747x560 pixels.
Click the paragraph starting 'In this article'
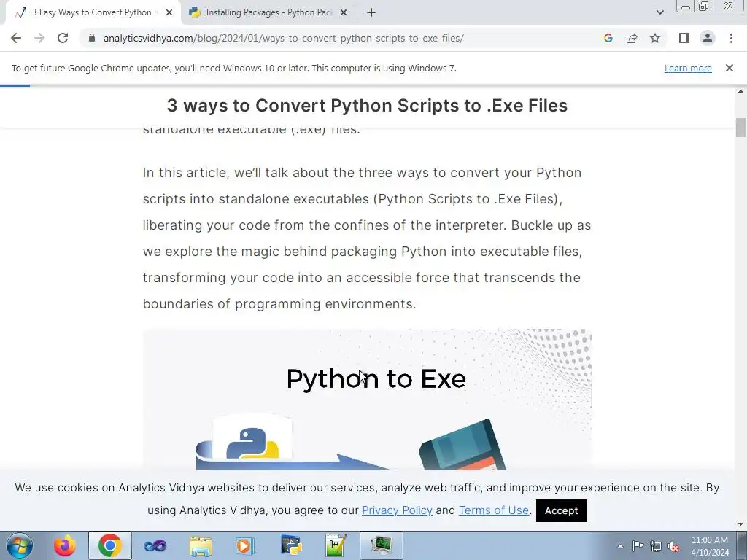coord(367,238)
